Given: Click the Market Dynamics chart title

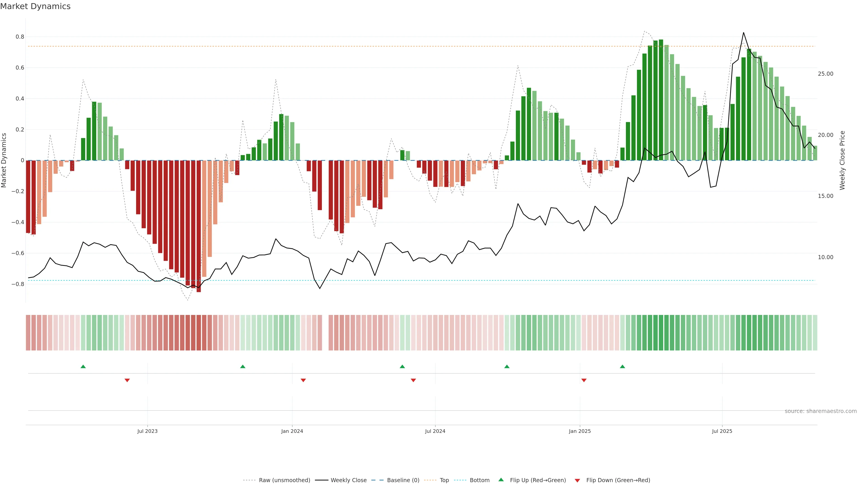Looking at the screenshot, I should tap(35, 6).
